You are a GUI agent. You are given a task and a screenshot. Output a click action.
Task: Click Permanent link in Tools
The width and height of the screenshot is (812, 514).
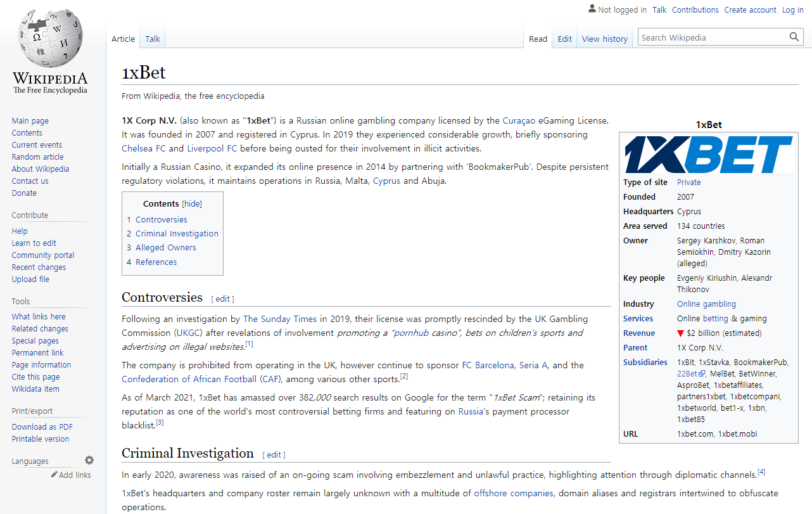37,353
